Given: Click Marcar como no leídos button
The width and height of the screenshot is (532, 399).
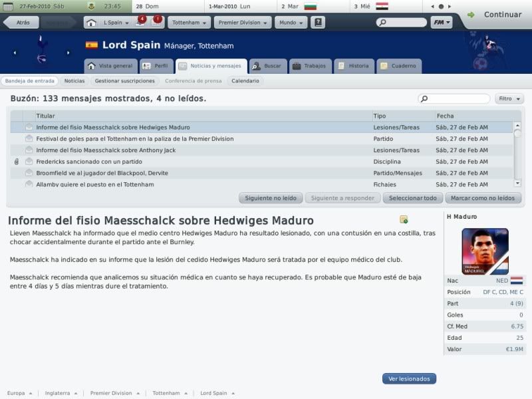Looking at the screenshot, I should [x=483, y=198].
